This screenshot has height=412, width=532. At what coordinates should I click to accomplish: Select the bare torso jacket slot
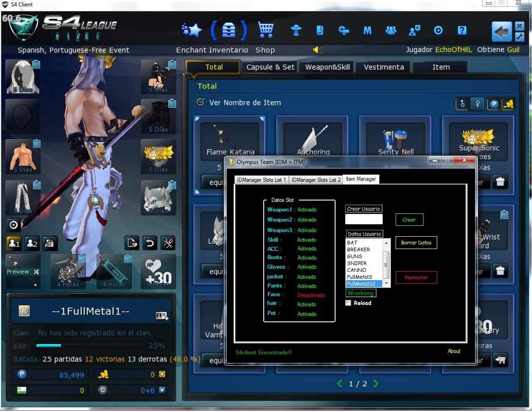tap(23, 157)
